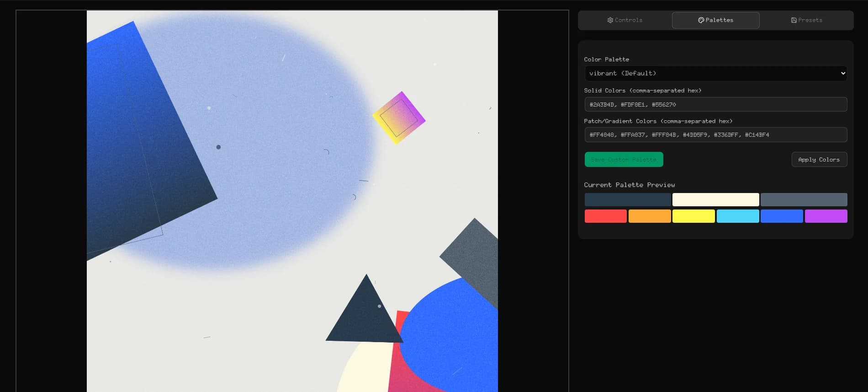
Task: Click the green Save Custom Palette button
Action: pos(624,159)
